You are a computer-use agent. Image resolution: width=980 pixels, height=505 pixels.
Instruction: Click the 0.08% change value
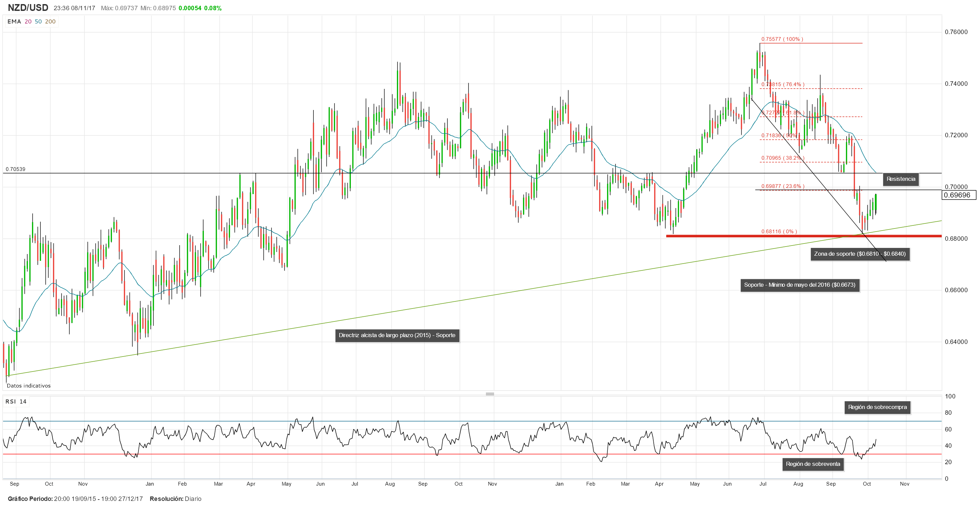click(213, 8)
